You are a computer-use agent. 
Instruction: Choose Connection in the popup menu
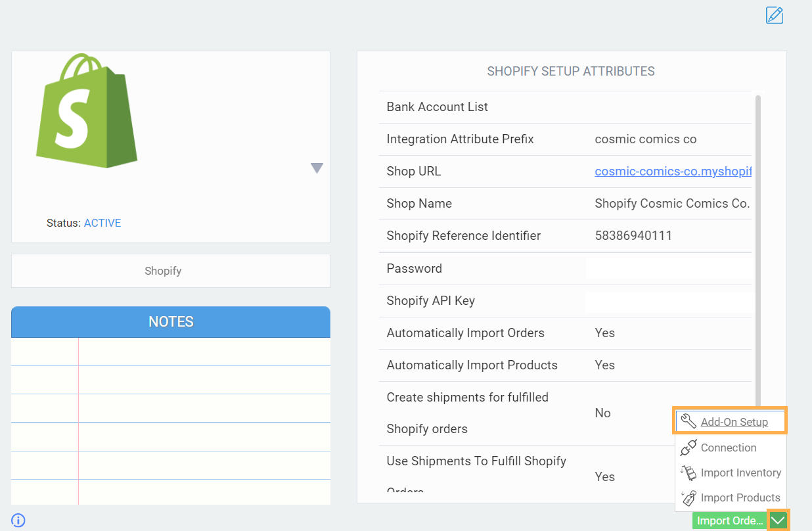tap(728, 448)
